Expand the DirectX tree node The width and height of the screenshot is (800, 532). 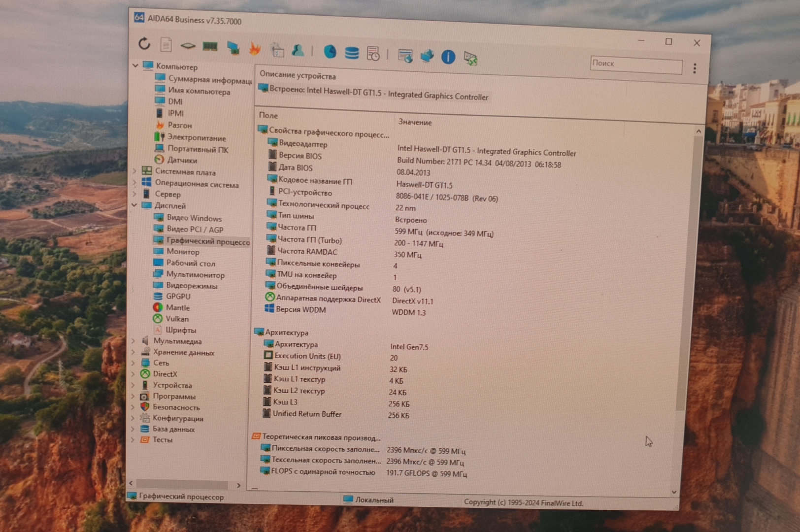pyautogui.click(x=133, y=374)
